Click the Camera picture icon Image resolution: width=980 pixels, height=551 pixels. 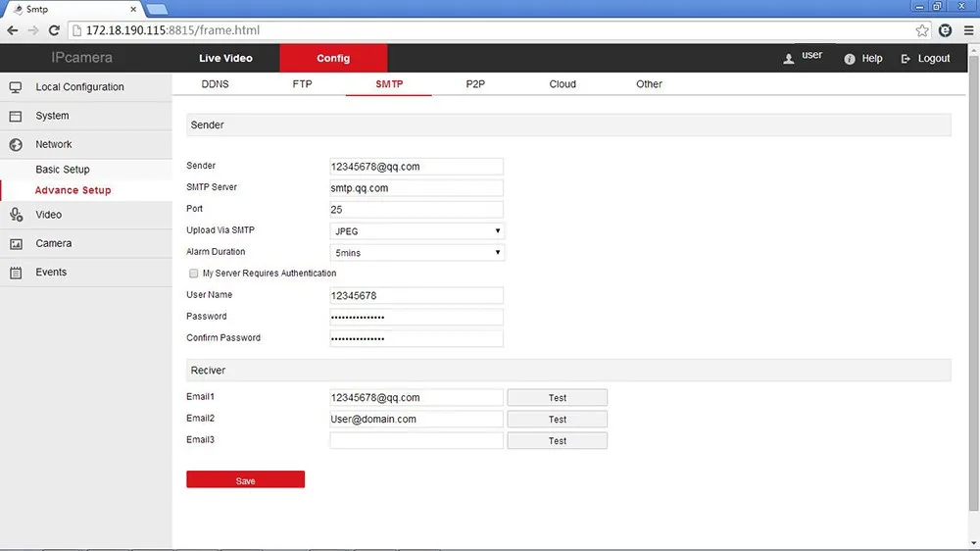pyautogui.click(x=16, y=244)
